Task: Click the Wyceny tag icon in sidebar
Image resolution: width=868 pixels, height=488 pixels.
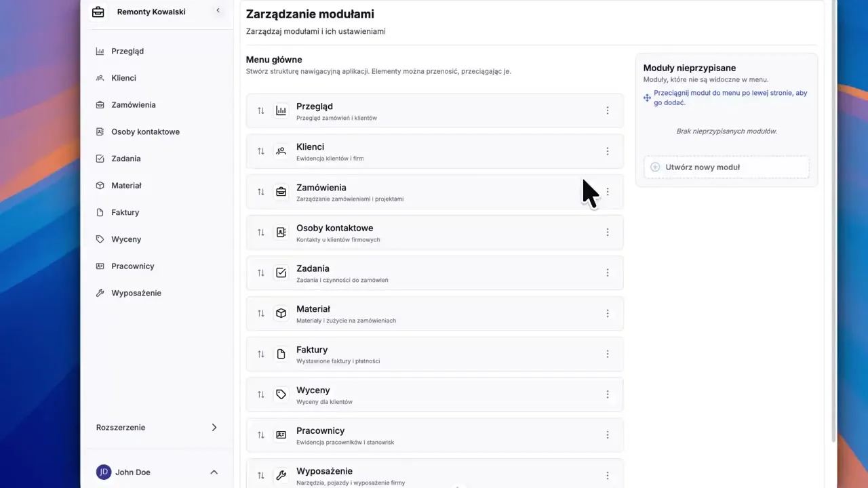Action: 100,239
